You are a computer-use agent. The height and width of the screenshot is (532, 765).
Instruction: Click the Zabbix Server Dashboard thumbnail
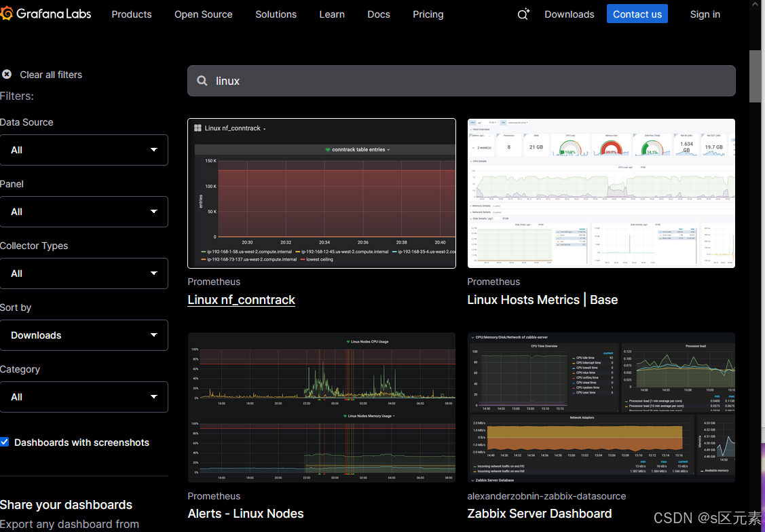click(601, 408)
